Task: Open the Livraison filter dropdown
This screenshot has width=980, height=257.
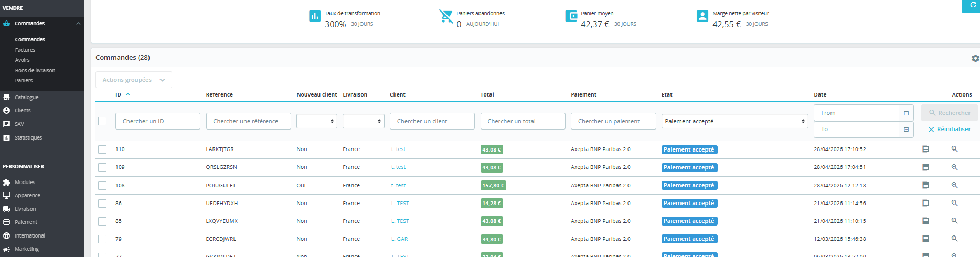Action: click(x=364, y=121)
